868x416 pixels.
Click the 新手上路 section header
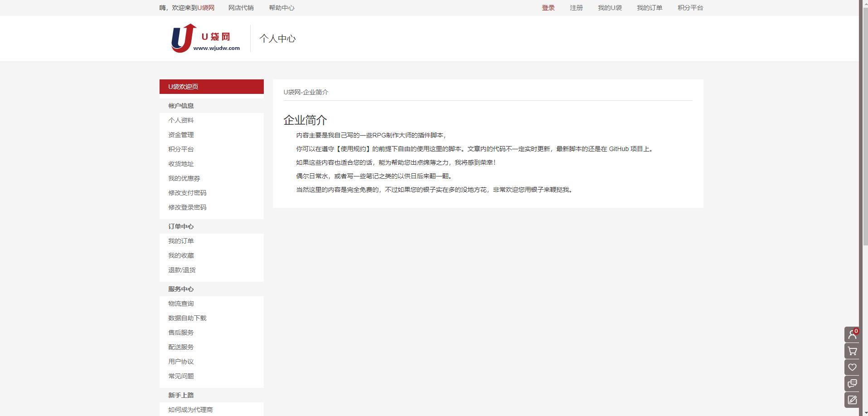point(181,395)
